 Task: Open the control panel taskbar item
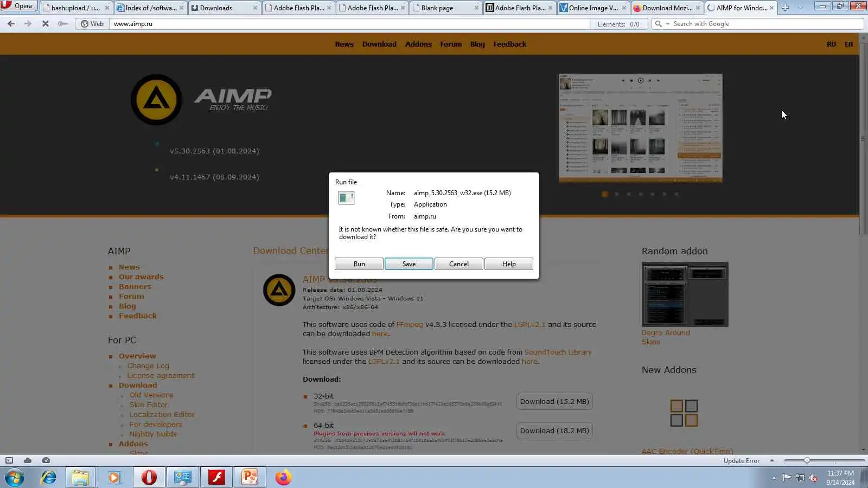click(182, 478)
